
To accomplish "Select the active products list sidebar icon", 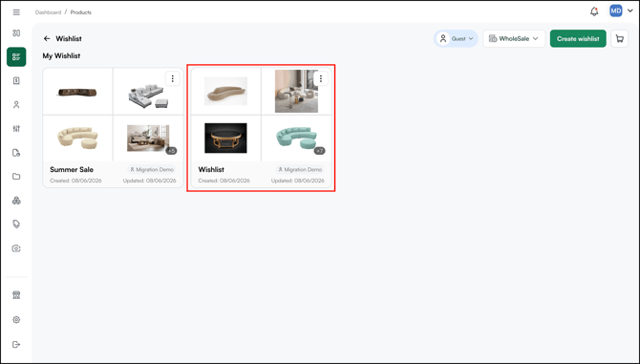I will pos(16,56).
